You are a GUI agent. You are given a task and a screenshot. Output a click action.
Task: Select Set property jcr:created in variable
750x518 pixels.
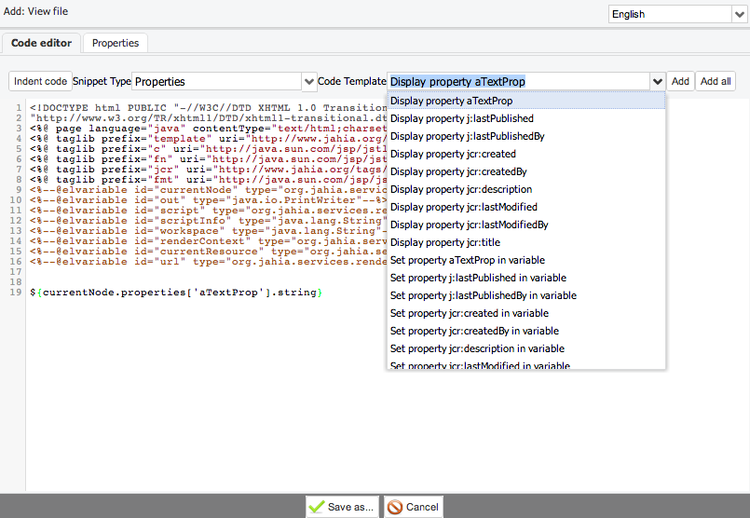click(x=526, y=313)
